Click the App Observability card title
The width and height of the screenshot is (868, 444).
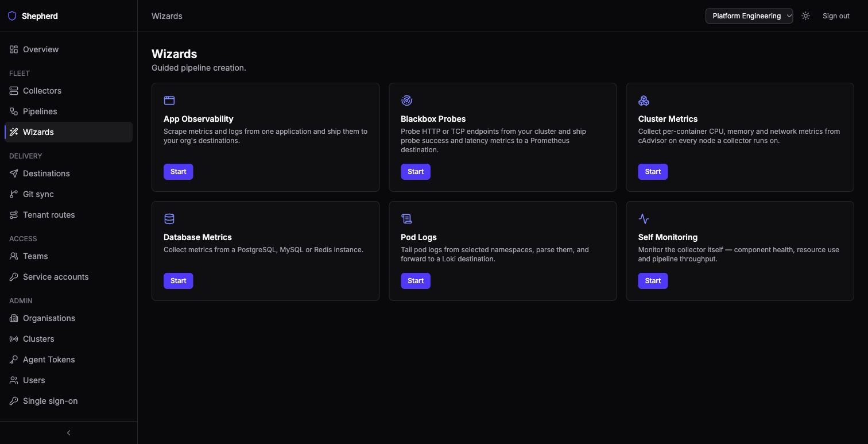(199, 119)
